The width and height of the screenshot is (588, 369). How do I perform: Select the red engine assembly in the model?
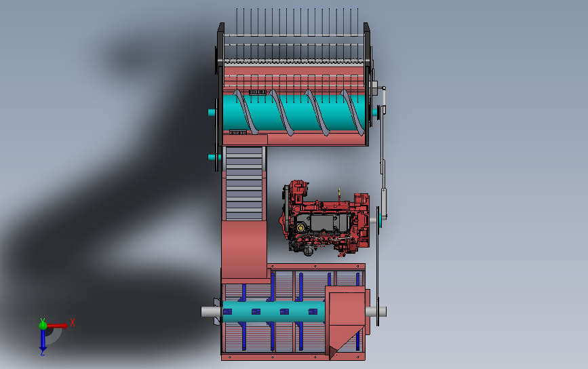pos(325,218)
